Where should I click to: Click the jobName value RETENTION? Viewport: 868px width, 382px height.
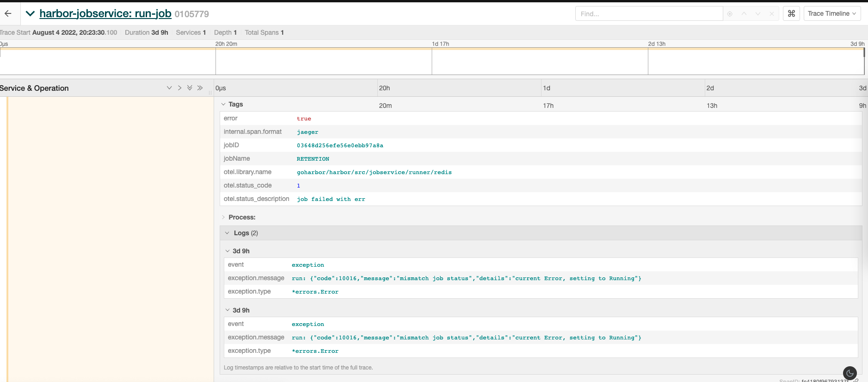tap(313, 159)
